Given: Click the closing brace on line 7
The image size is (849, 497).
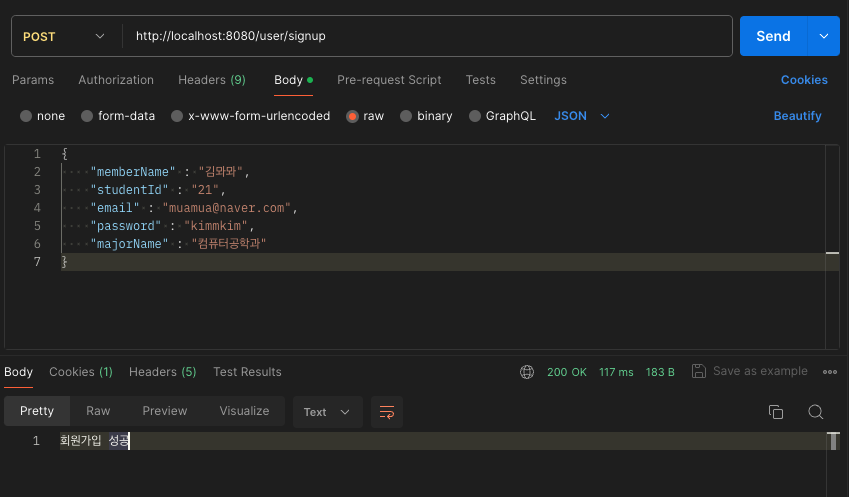Looking at the screenshot, I should coord(64,262).
